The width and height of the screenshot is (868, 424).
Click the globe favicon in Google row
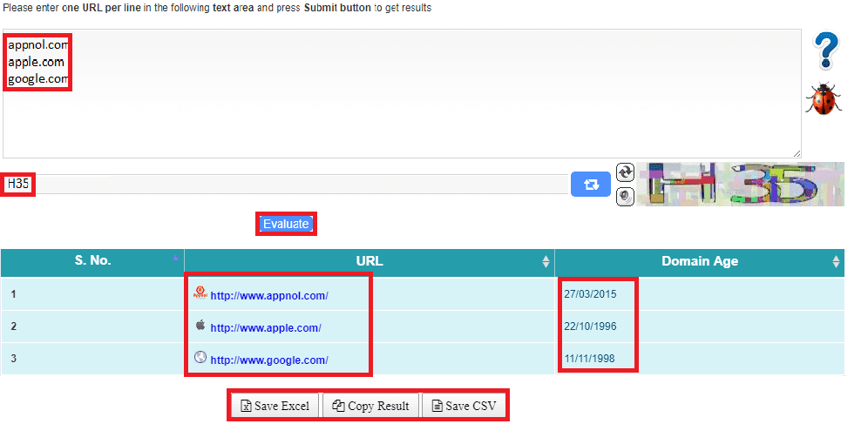click(200, 357)
